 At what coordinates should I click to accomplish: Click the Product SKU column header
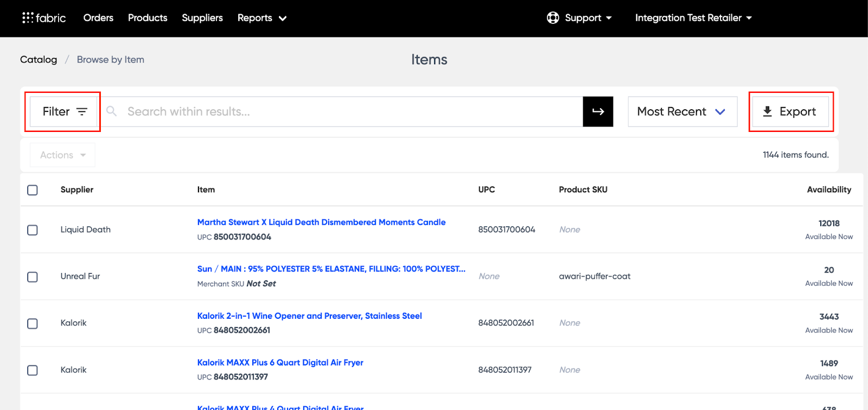pos(583,190)
